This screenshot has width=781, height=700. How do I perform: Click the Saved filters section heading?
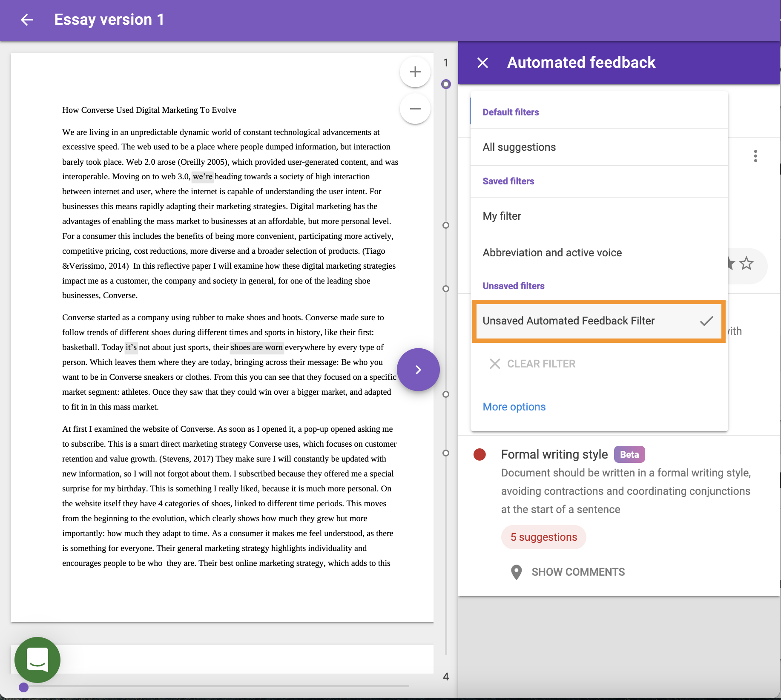click(x=508, y=181)
